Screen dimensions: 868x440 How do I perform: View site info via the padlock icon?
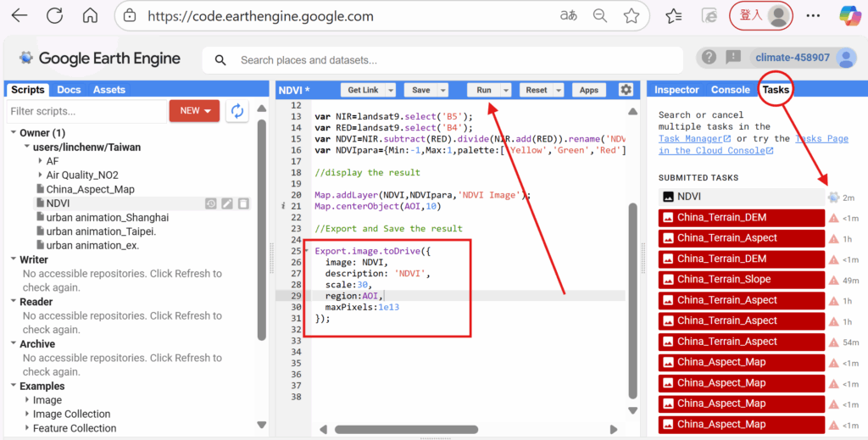coord(129,15)
